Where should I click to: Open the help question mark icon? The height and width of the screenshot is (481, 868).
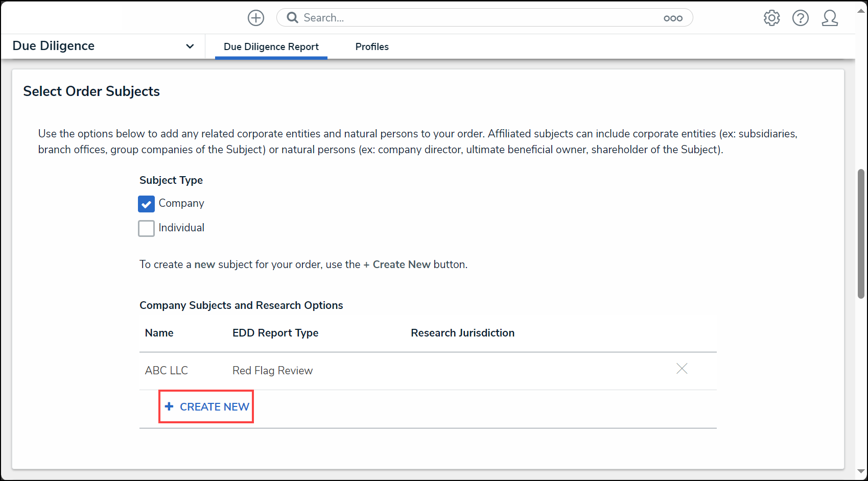[x=800, y=18]
